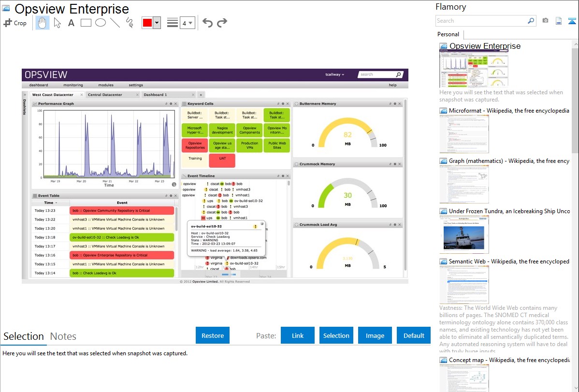Close the Buttermere Memory dashlet
This screenshot has width=579, height=392.
coord(400,104)
